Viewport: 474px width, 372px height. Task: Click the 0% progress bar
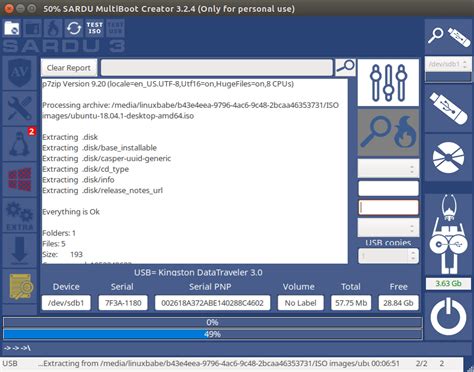[x=213, y=322]
